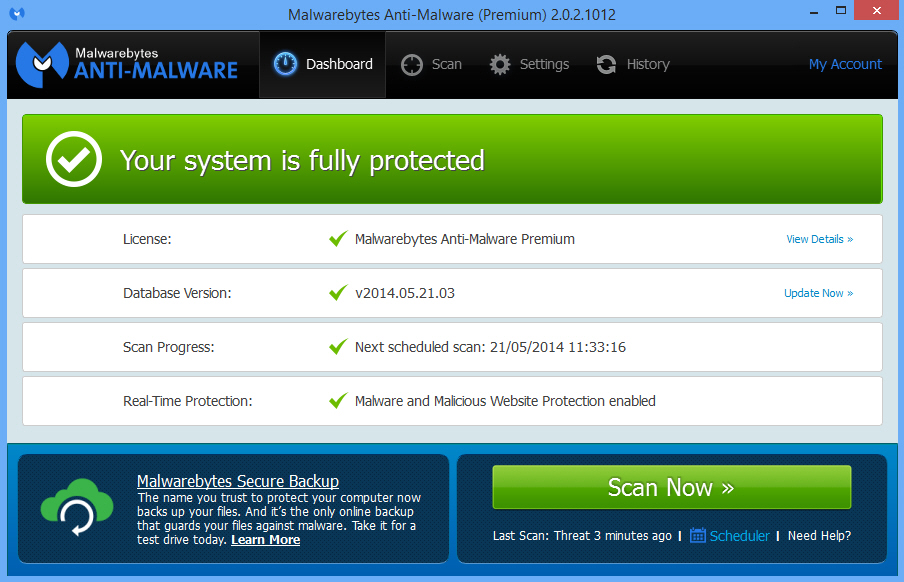Open the Malwarebytes Secure Backup heading link
This screenshot has height=582, width=904.
(x=238, y=481)
